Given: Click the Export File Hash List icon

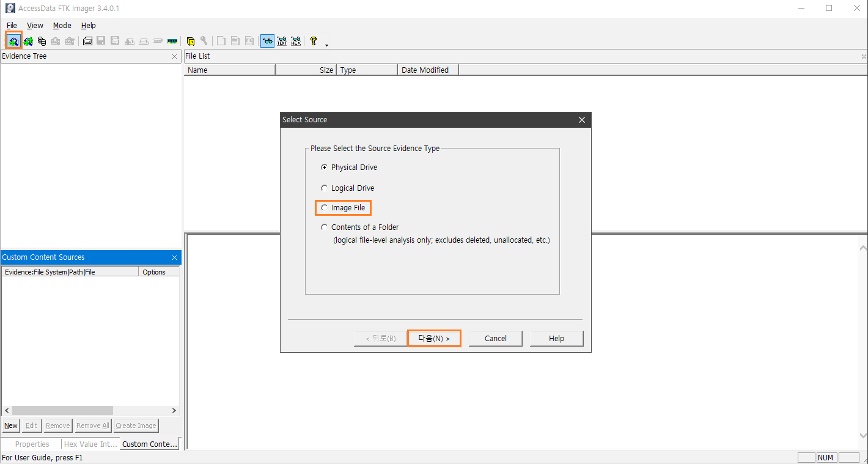Looking at the screenshot, I should coord(235,41).
